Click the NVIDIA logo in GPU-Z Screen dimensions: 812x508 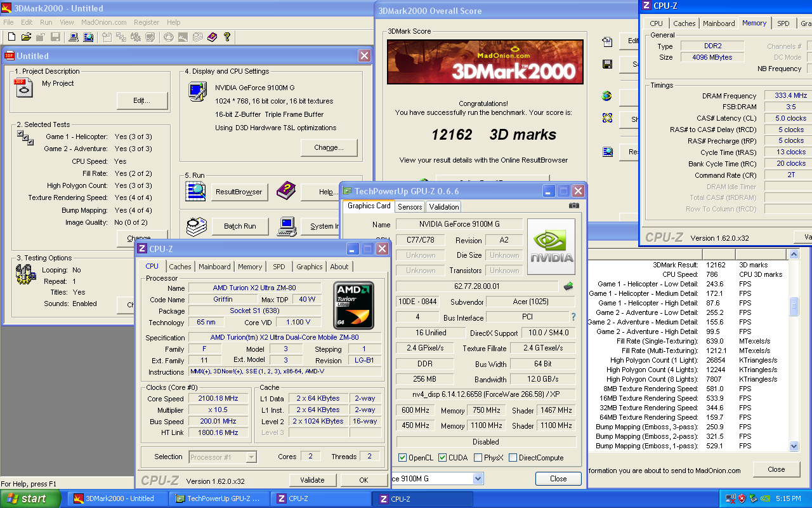click(x=551, y=248)
